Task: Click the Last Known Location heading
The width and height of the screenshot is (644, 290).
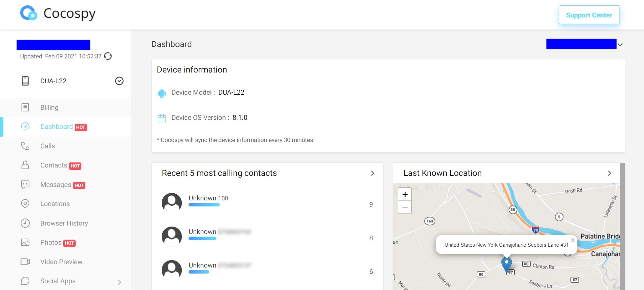Action: coord(442,173)
